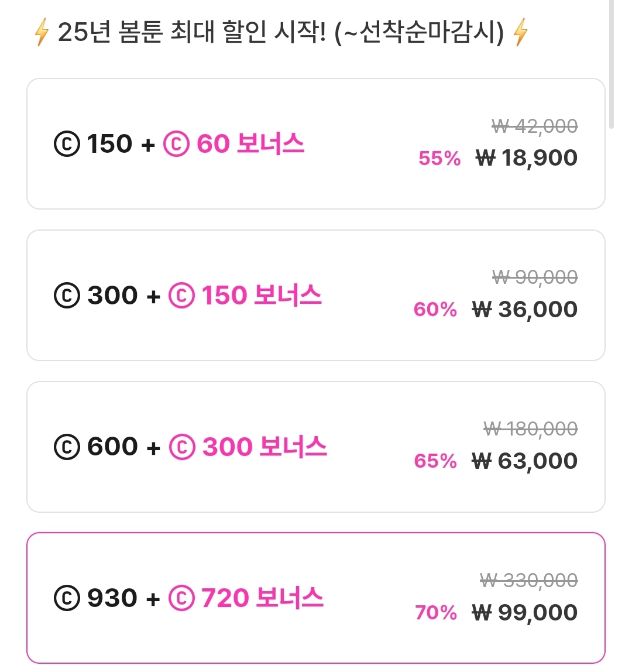
Task: Click the left lightning bolt icon in the header
Action: click(x=41, y=32)
